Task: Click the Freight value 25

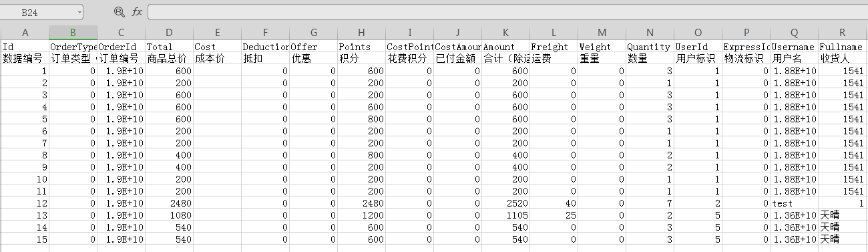Action: point(554,215)
